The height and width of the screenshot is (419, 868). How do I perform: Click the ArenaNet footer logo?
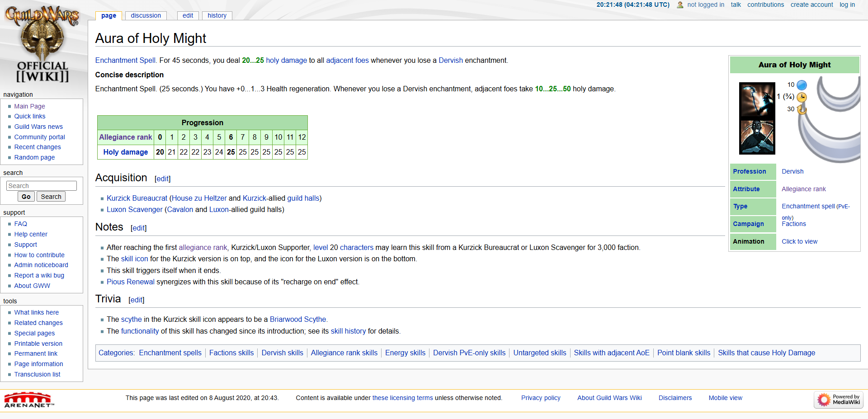click(28, 400)
